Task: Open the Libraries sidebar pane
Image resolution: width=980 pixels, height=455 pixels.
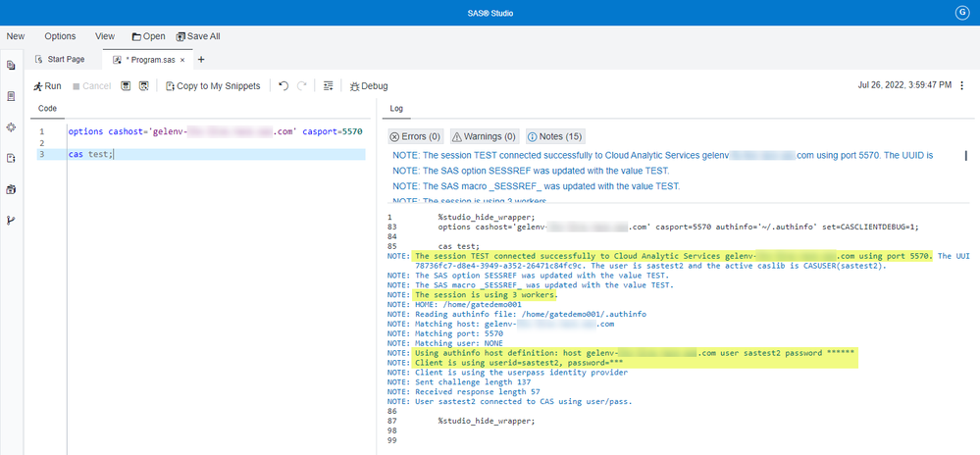Action: point(11,189)
